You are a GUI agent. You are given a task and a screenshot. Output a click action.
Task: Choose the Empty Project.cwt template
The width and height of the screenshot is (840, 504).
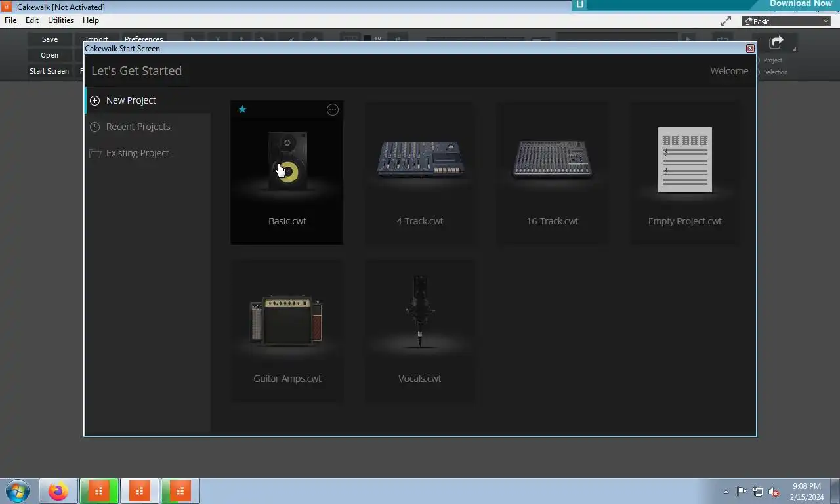coord(685,173)
